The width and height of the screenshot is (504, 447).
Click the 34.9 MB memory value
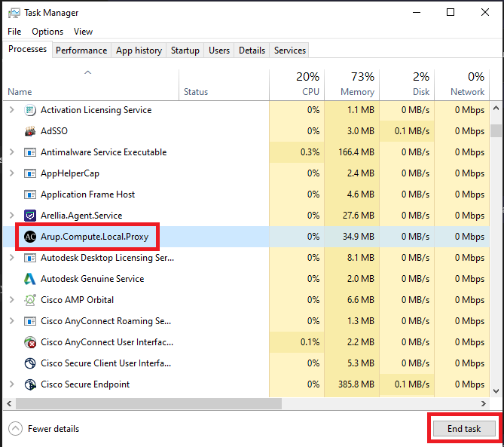359,237
